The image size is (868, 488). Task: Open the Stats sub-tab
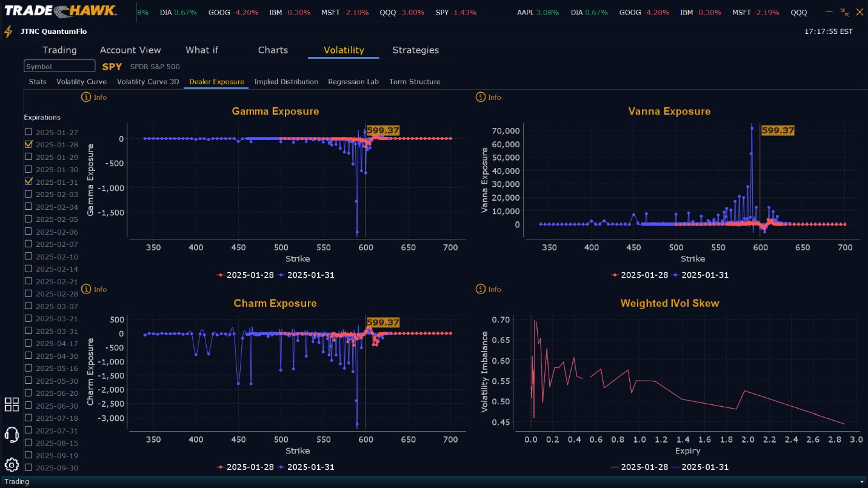(x=38, y=82)
